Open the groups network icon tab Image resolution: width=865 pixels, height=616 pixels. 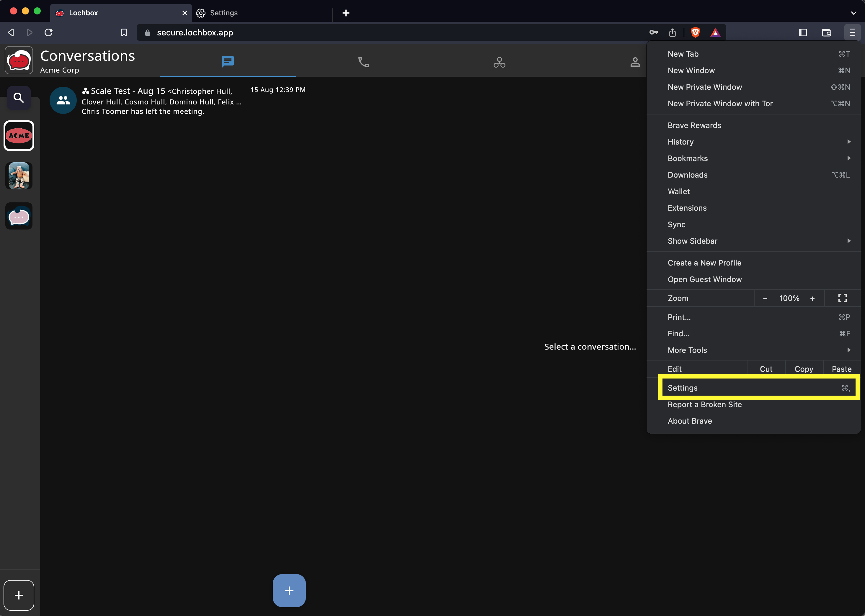tap(499, 62)
